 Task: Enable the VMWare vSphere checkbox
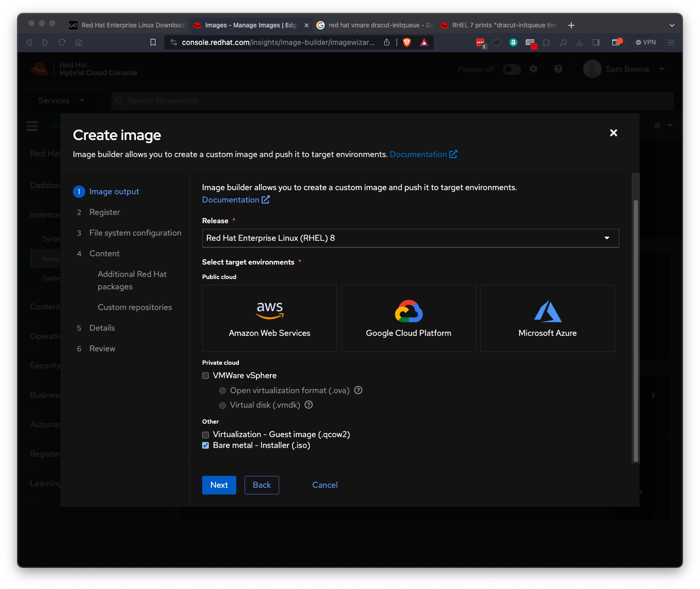(x=206, y=376)
